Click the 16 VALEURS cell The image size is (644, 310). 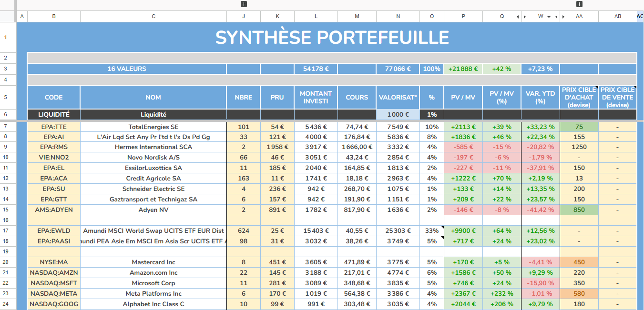[127, 69]
